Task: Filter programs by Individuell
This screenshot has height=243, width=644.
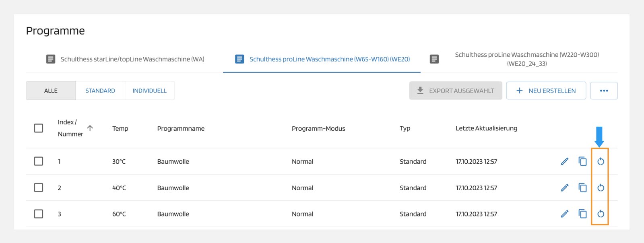Action: point(150,91)
